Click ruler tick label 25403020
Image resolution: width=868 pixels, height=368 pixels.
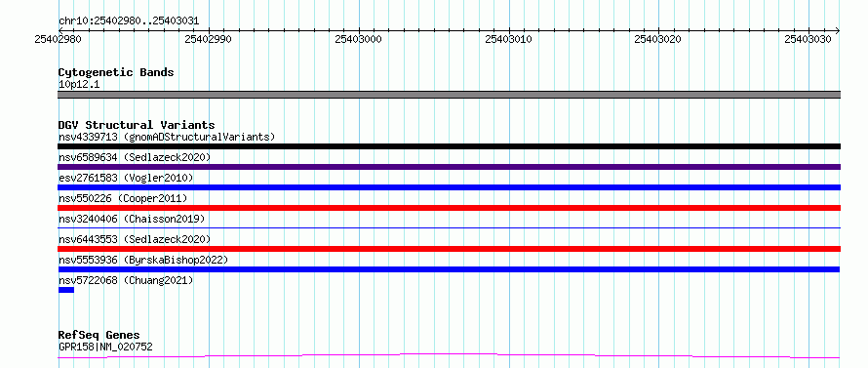[x=658, y=39]
